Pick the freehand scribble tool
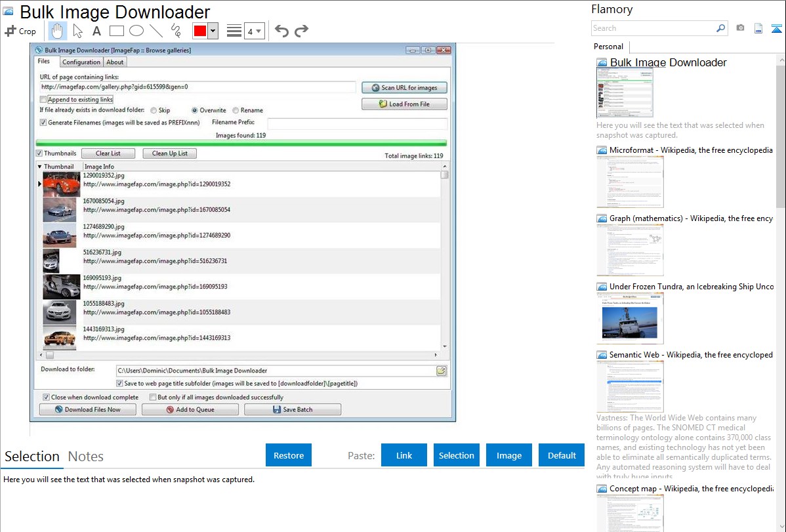786x532 pixels. 176,31
